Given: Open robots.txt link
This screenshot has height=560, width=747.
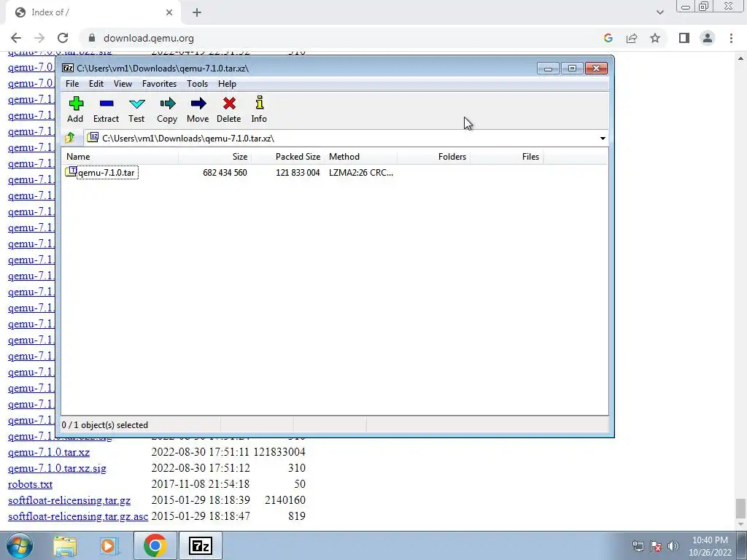Looking at the screenshot, I should tap(30, 484).
